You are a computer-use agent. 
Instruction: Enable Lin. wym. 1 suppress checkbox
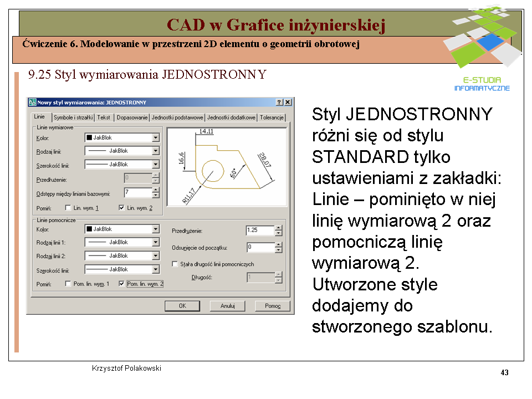[68, 208]
